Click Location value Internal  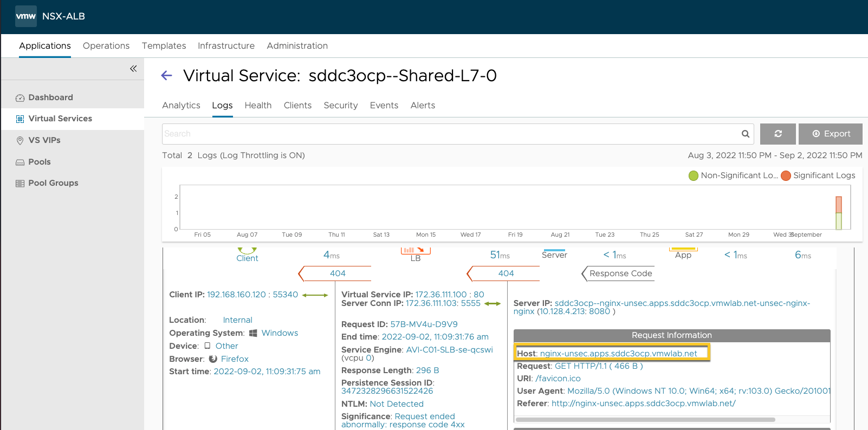coord(237,320)
